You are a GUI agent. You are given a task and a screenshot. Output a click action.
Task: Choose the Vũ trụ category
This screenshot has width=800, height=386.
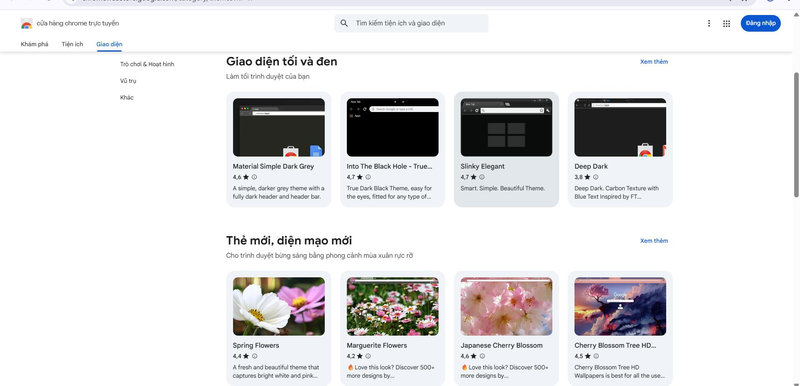[128, 81]
